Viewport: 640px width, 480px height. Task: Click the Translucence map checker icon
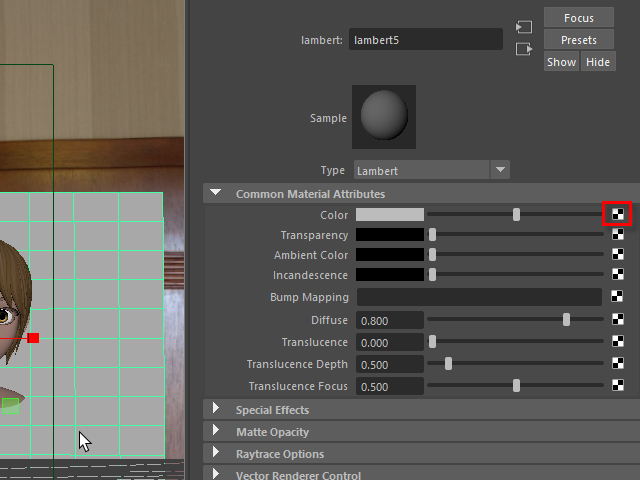[618, 342]
